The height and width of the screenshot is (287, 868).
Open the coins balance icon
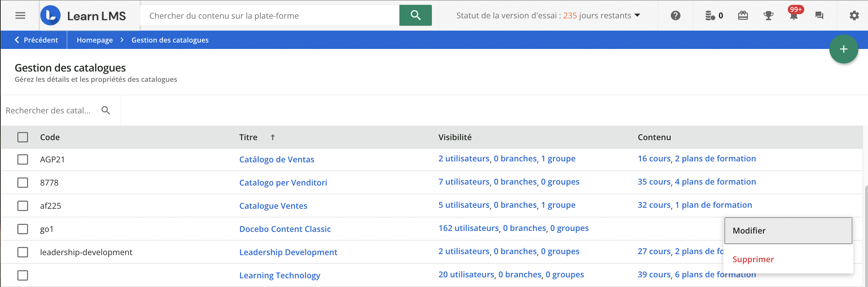click(x=710, y=15)
